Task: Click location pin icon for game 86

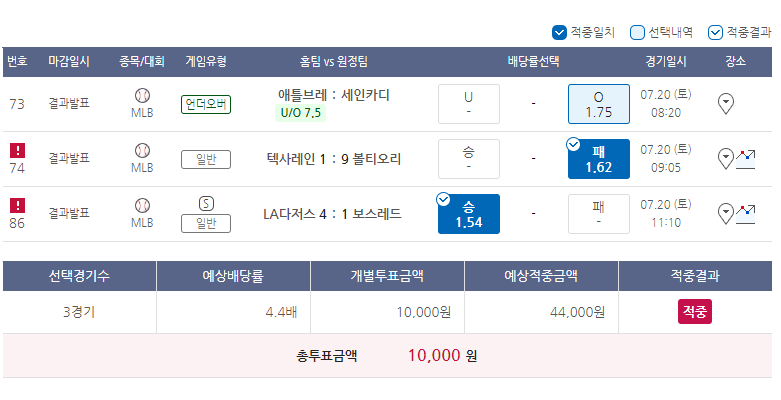Action: click(727, 213)
